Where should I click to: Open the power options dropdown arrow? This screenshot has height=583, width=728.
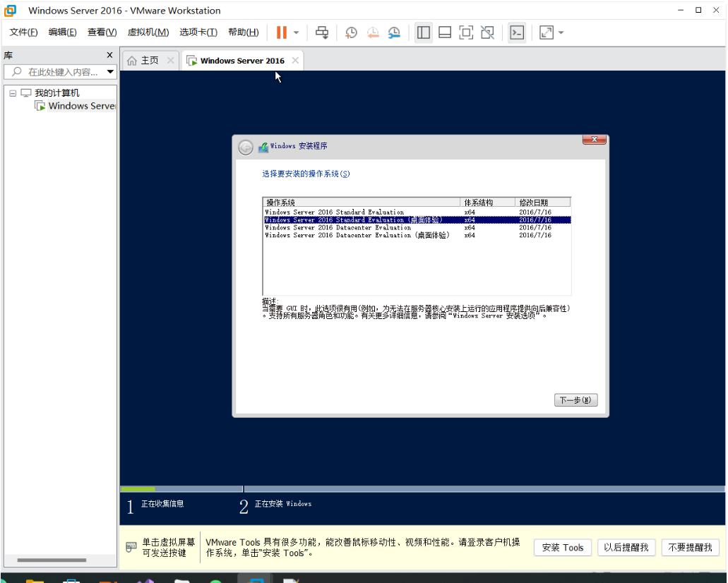coord(297,32)
